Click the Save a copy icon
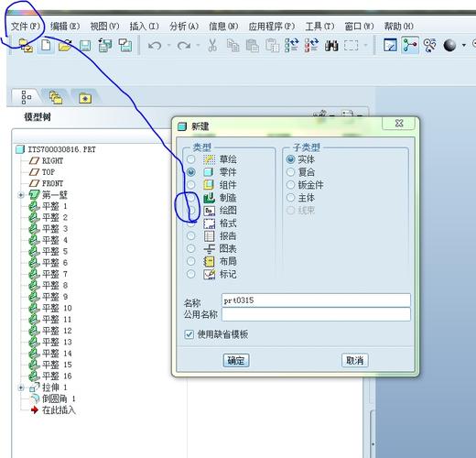This screenshot has height=458, width=476. click(105, 46)
